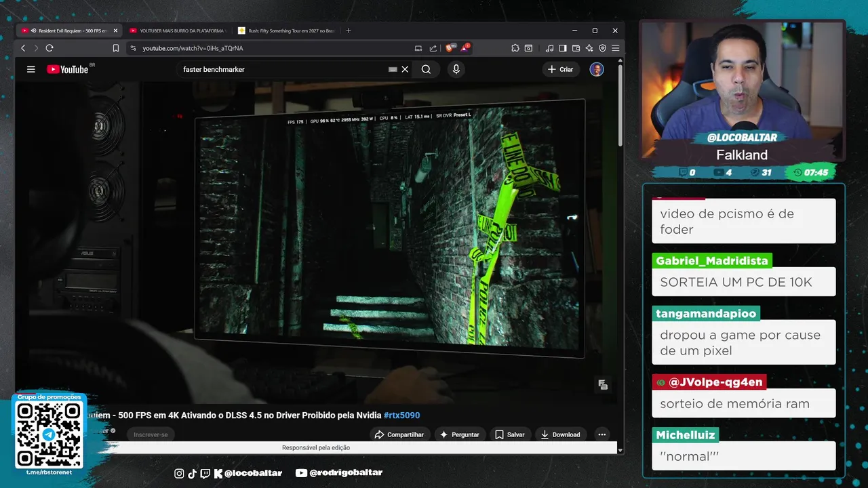Viewport: 868px width, 488px height.
Task: Click the @JVolpe-qg4en chat username
Action: click(x=709, y=382)
